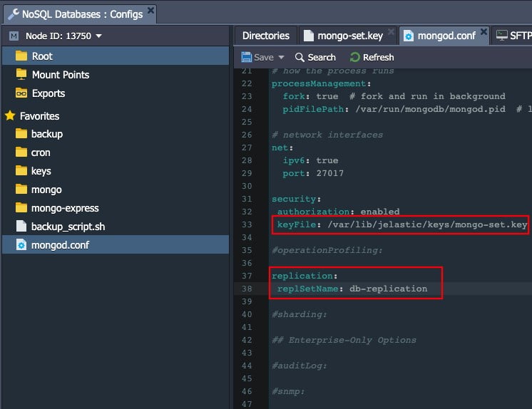Click the mongod.conf tab gear icon
Viewport: 532px width, 409px height.
click(x=409, y=36)
